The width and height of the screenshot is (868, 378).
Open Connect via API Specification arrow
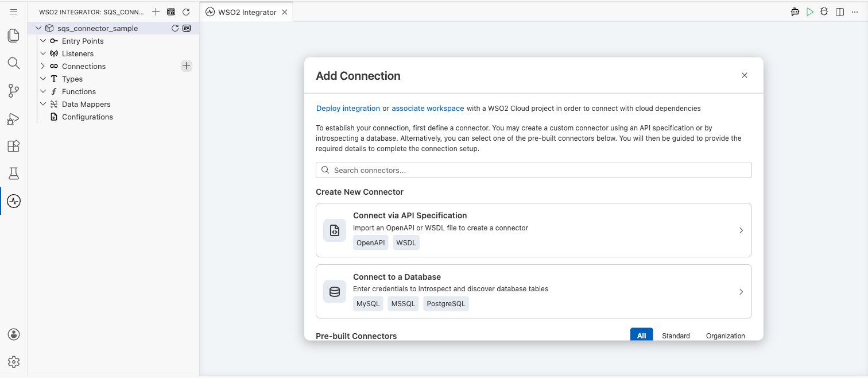pyautogui.click(x=741, y=230)
